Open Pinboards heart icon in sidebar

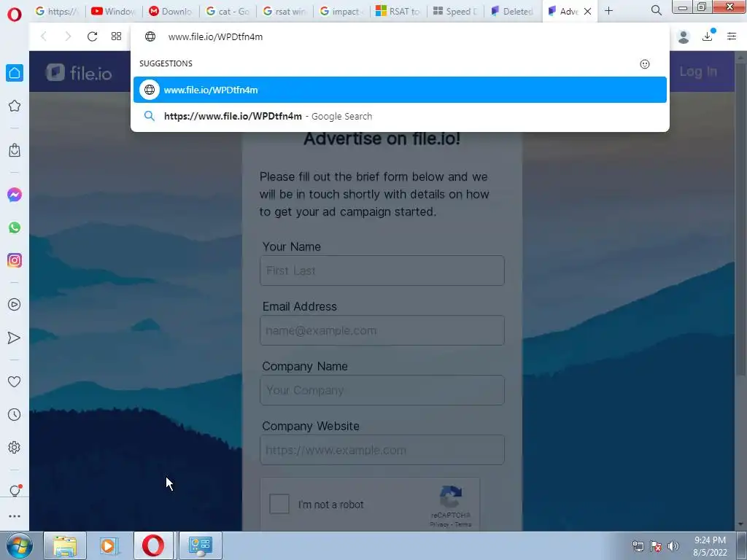15,381
